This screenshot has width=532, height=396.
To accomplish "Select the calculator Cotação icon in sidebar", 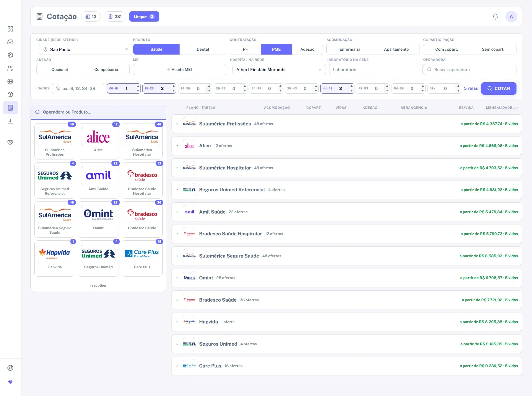I will pos(10,108).
